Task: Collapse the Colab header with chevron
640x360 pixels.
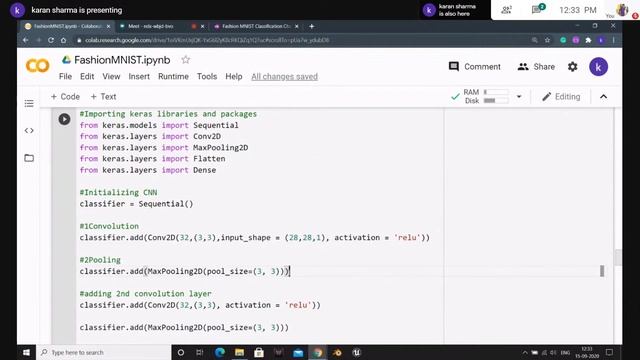Action: 603,97
